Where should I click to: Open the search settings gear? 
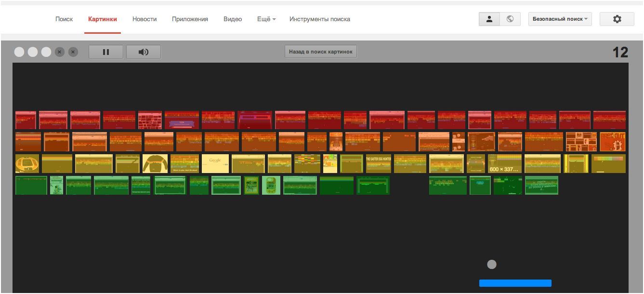click(x=617, y=19)
